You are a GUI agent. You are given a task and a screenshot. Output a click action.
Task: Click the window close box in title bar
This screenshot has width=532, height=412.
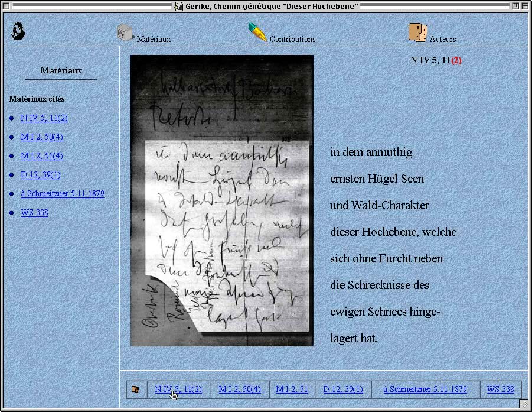tap(6, 6)
